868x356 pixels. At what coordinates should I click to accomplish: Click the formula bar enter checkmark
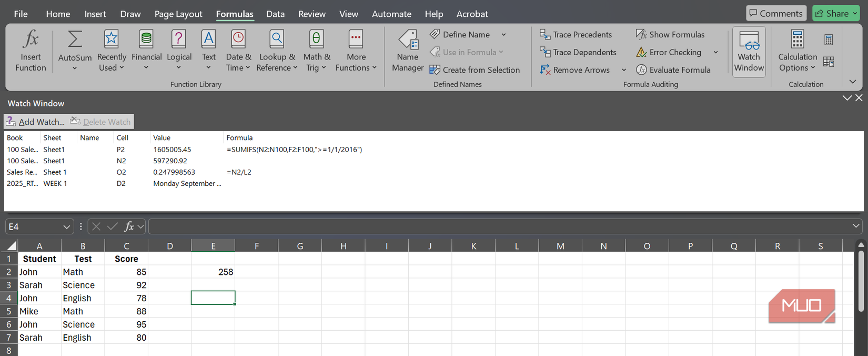click(112, 226)
